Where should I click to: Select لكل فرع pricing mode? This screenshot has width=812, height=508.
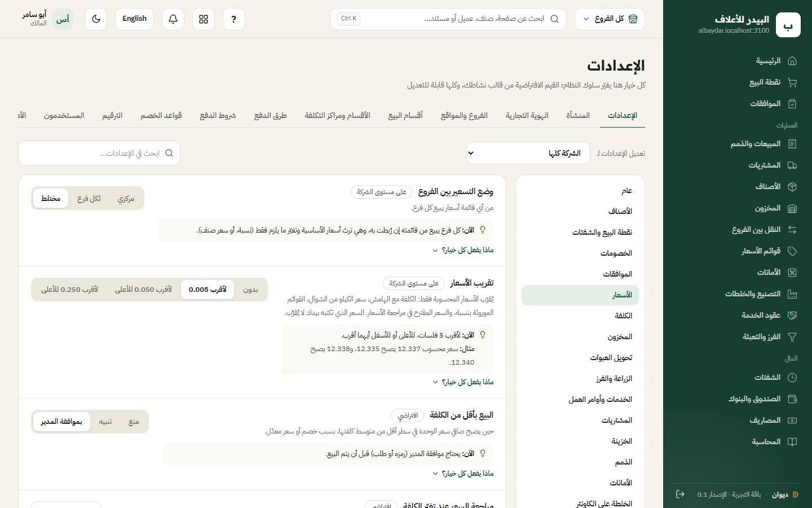point(89,199)
